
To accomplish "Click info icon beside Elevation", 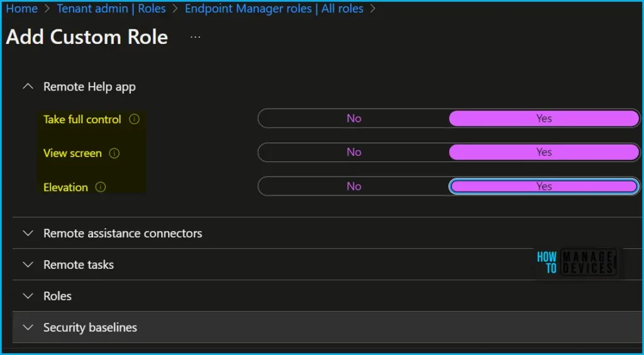I will click(100, 187).
